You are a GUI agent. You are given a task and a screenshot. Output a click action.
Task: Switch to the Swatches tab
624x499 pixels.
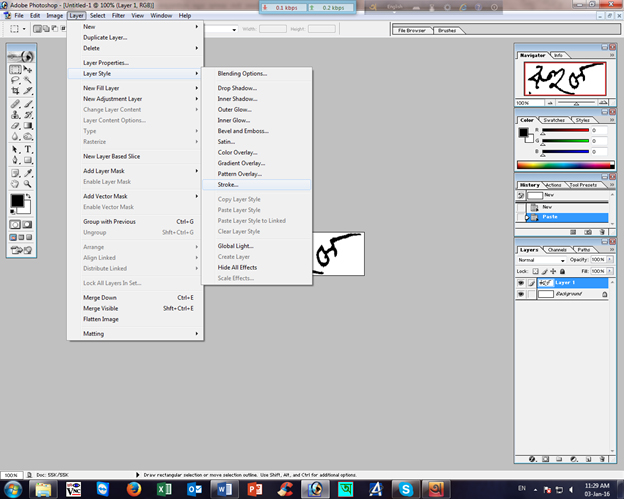point(554,120)
